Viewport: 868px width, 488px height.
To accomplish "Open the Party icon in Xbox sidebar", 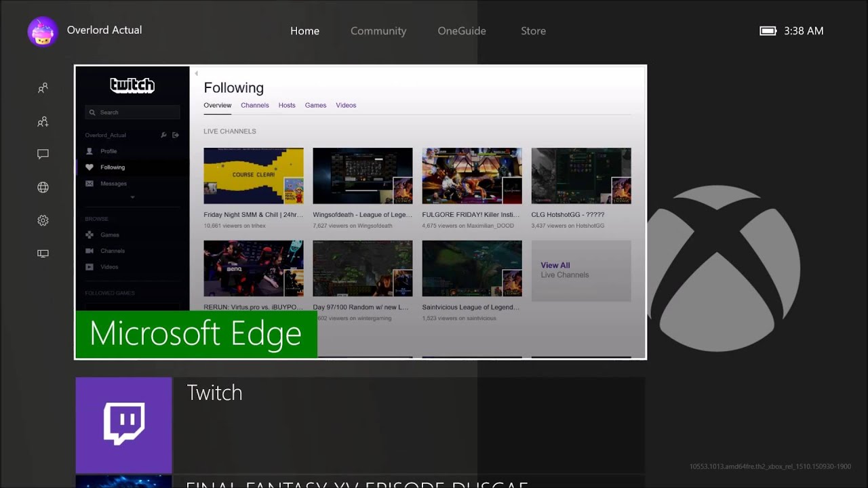I will [43, 121].
